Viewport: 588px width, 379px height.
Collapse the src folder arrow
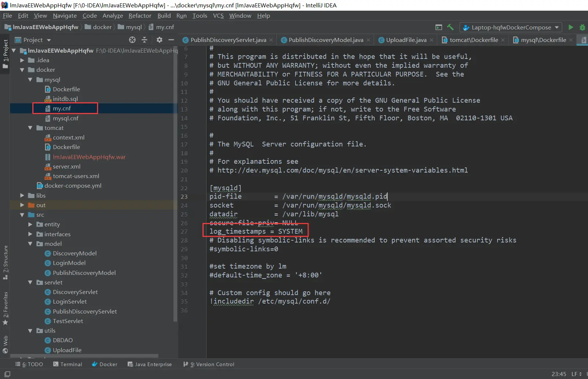point(22,215)
